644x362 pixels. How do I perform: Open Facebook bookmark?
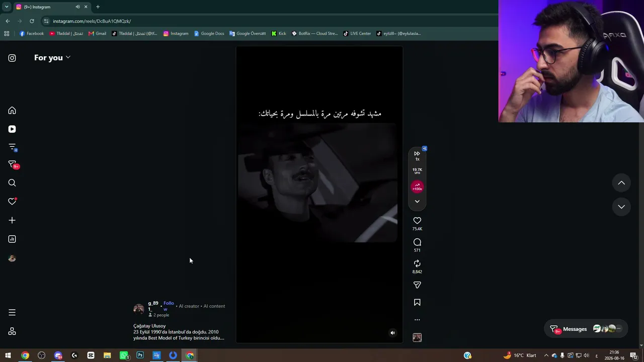[32, 34]
